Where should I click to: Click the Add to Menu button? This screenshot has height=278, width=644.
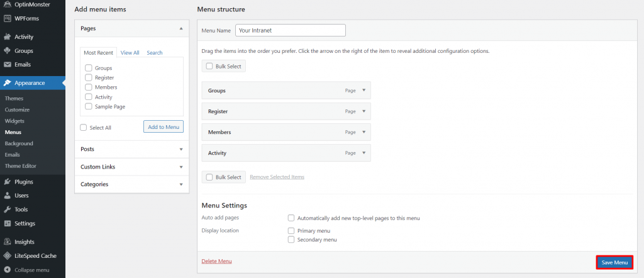[x=163, y=127]
